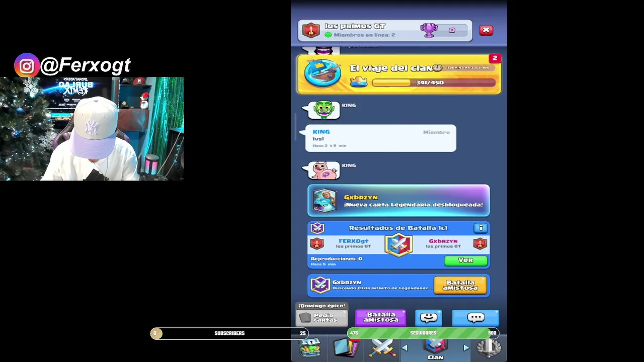The width and height of the screenshot is (644, 362).
Task: Tap red clan badge beside Gxbrzyn name
Action: click(480, 244)
